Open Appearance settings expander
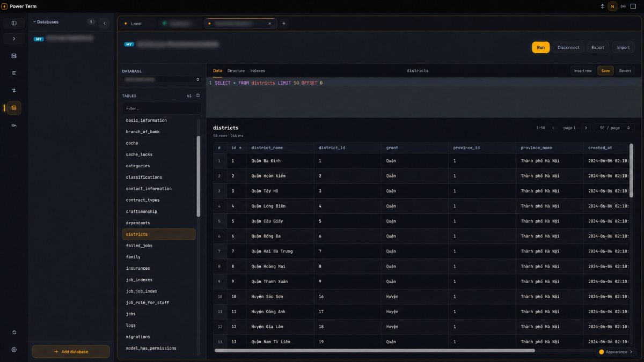This screenshot has height=362, width=644. [x=617, y=352]
